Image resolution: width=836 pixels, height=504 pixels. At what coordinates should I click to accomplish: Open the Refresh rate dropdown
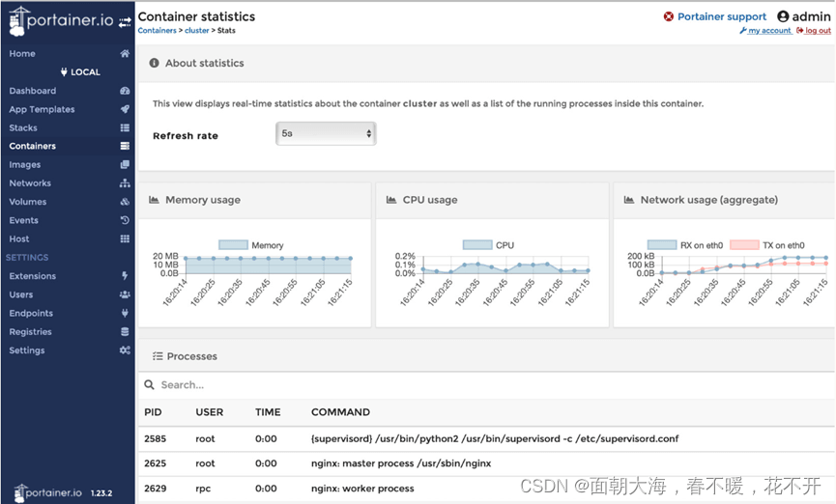(326, 134)
